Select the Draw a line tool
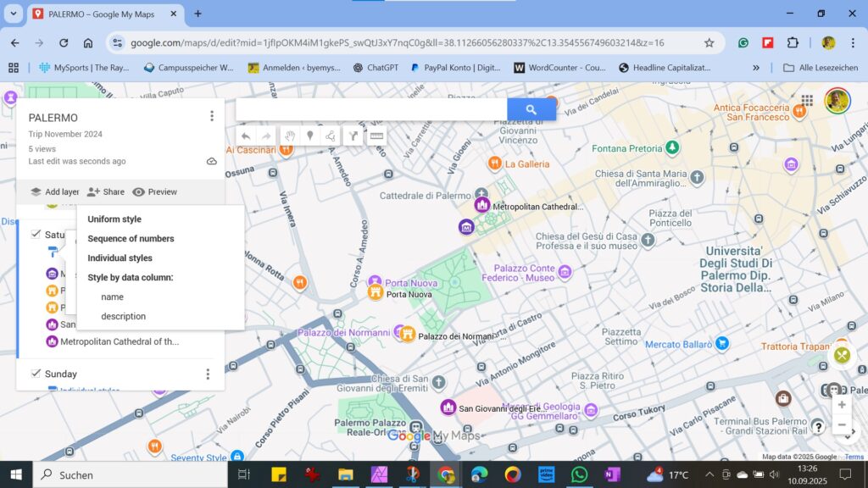 point(331,136)
